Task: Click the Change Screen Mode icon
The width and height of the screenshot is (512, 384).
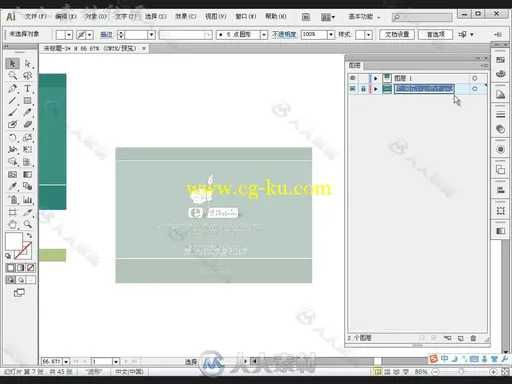Action: pyautogui.click(x=19, y=293)
